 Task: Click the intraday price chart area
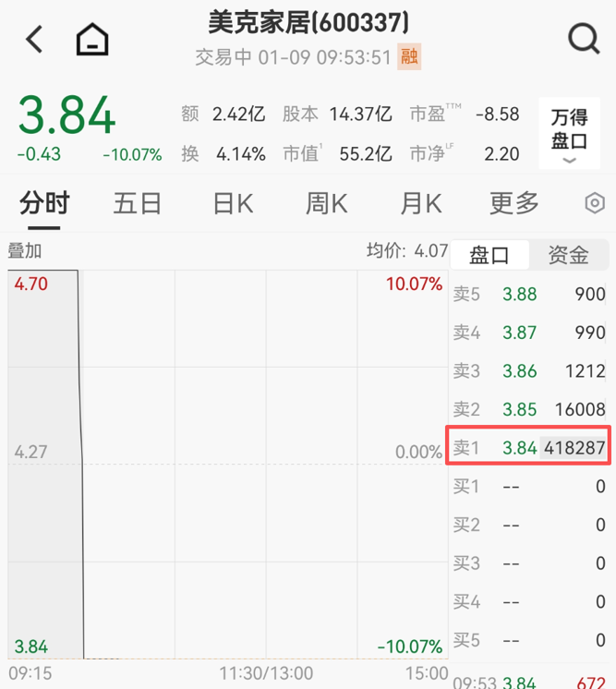click(226, 462)
